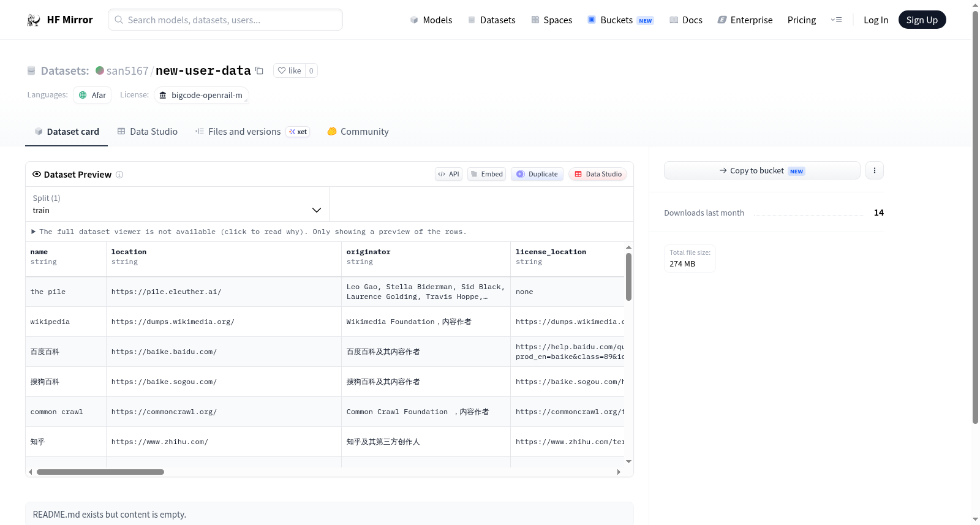The image size is (980, 525).
Task: Open the Community tab
Action: click(x=358, y=132)
